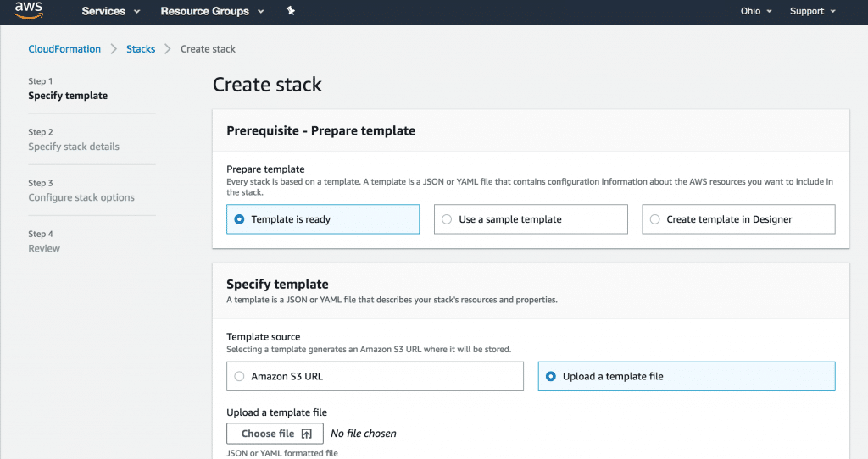Open the Services dropdown menu
The image size is (868, 459).
click(x=111, y=11)
